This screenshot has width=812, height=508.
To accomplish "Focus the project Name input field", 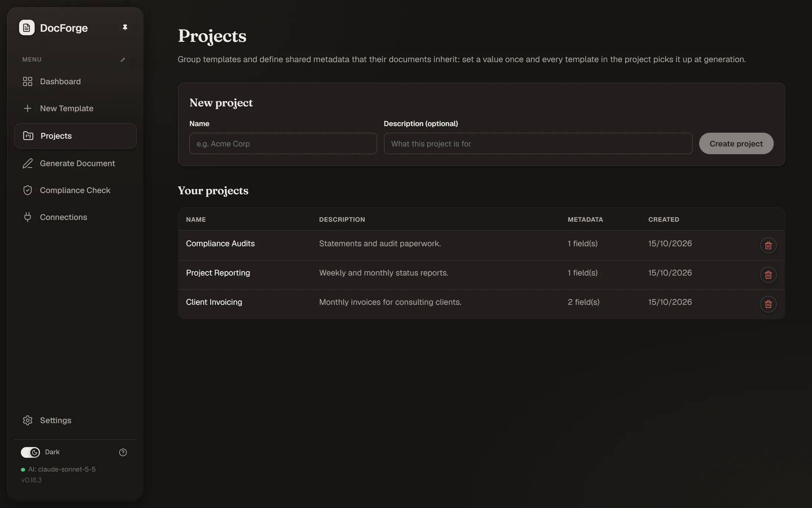I will 283,144.
